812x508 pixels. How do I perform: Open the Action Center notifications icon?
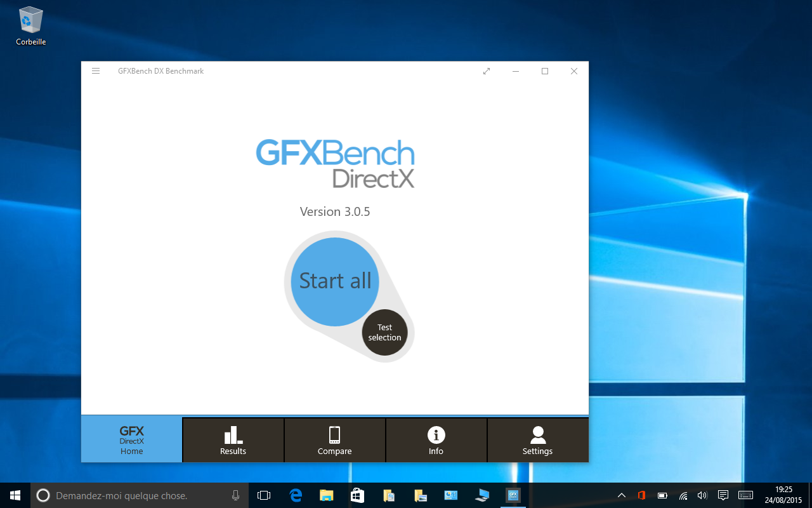tap(723, 495)
